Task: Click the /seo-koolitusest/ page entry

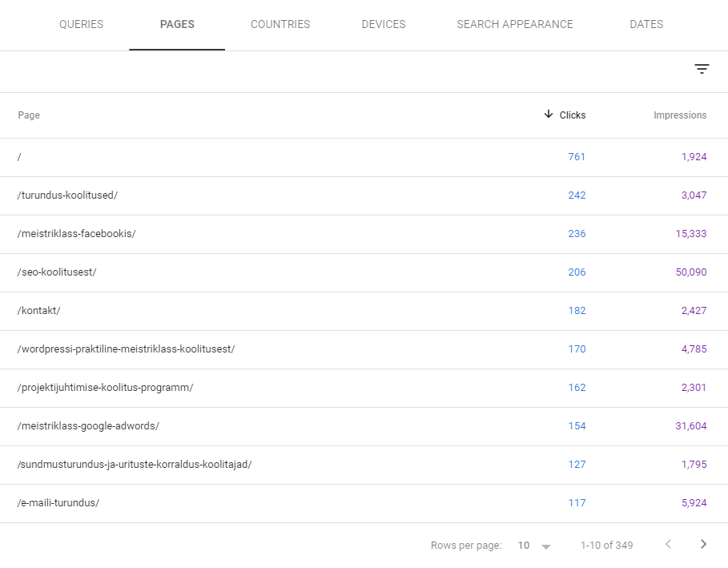Action: click(57, 272)
